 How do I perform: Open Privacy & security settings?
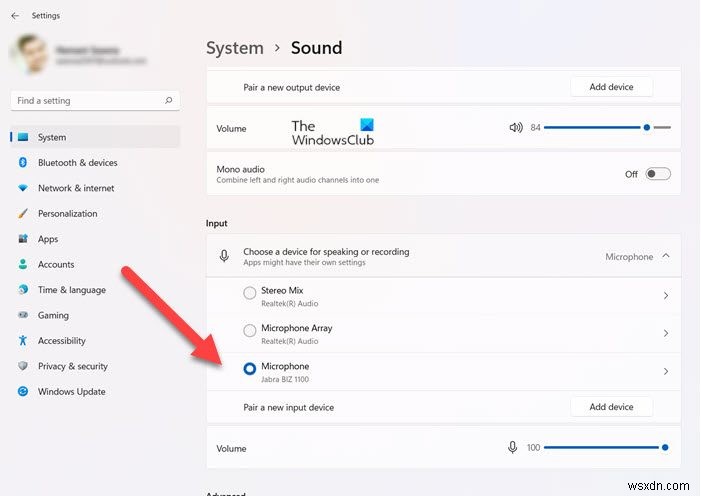(95, 366)
